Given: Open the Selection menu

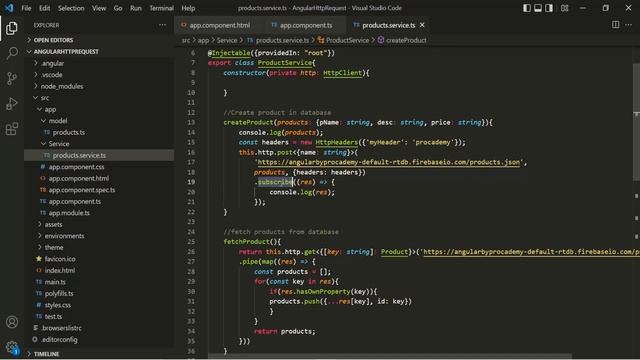Looking at the screenshot, I should [x=71, y=8].
